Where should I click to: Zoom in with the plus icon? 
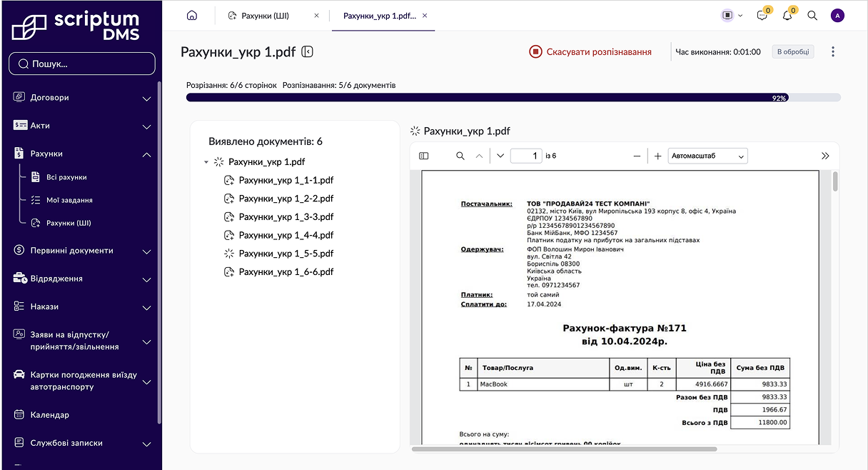point(657,156)
